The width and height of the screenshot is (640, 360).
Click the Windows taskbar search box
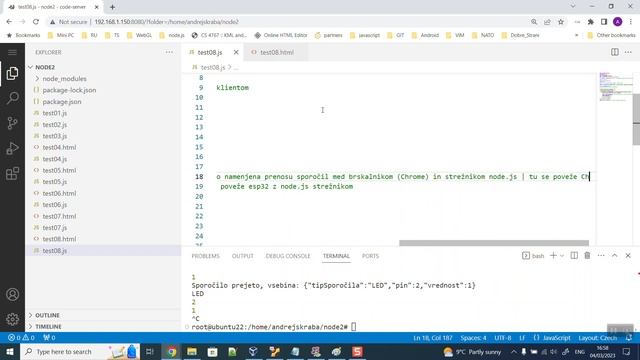80,351
